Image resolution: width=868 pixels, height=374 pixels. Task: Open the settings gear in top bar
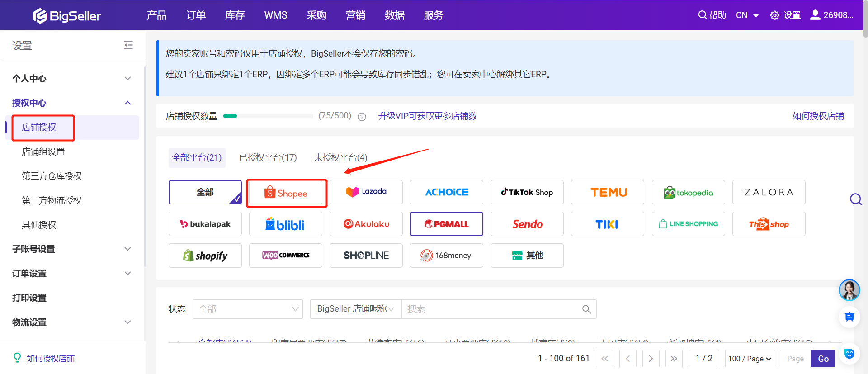(775, 15)
